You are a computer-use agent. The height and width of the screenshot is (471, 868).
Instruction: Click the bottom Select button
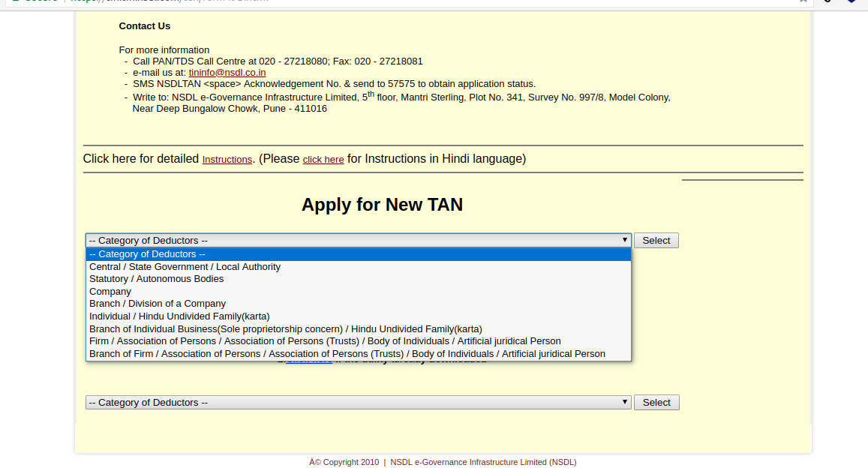[x=656, y=402]
